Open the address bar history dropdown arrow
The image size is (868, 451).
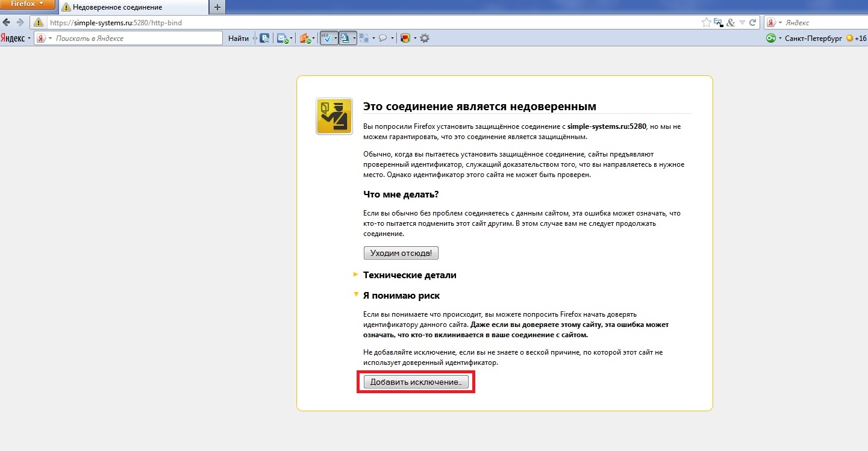click(x=743, y=23)
